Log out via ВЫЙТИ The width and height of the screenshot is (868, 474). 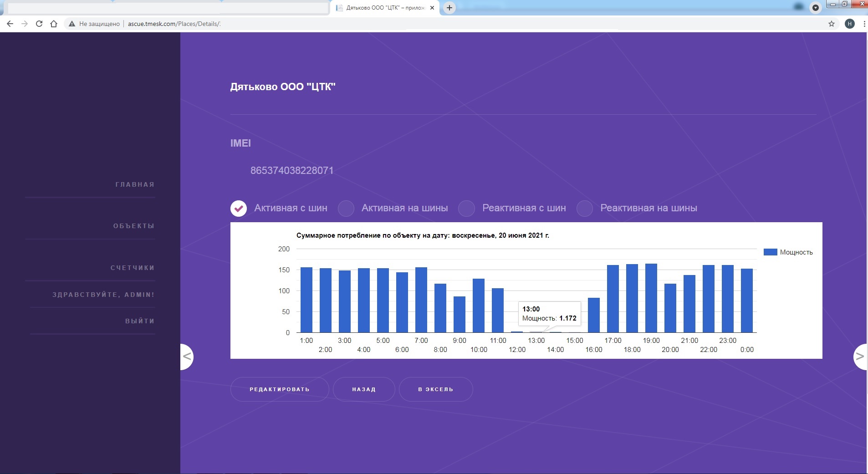140,321
